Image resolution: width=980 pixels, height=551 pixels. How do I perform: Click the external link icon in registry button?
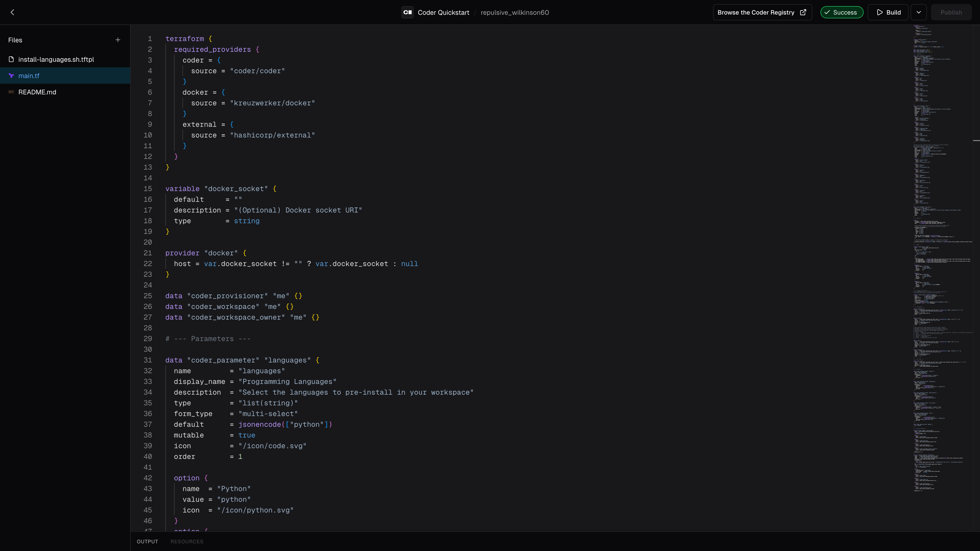(x=803, y=12)
